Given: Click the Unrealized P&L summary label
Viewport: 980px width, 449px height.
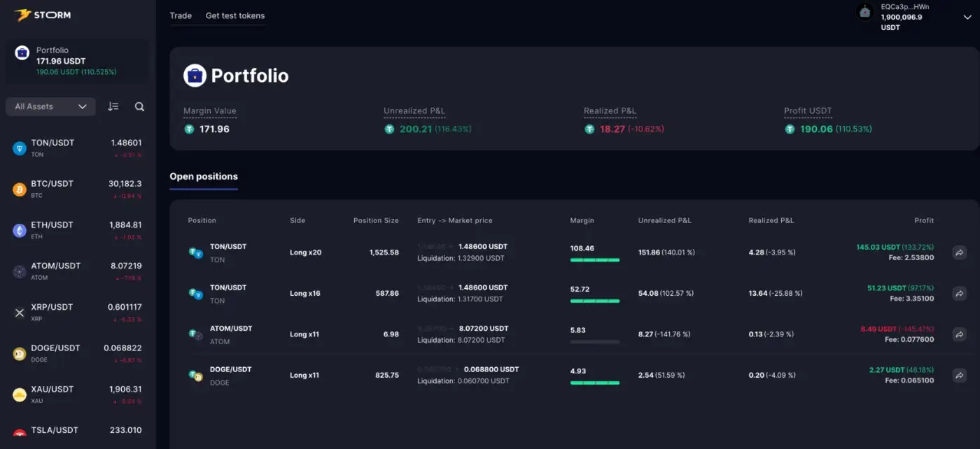Looking at the screenshot, I should 414,111.
